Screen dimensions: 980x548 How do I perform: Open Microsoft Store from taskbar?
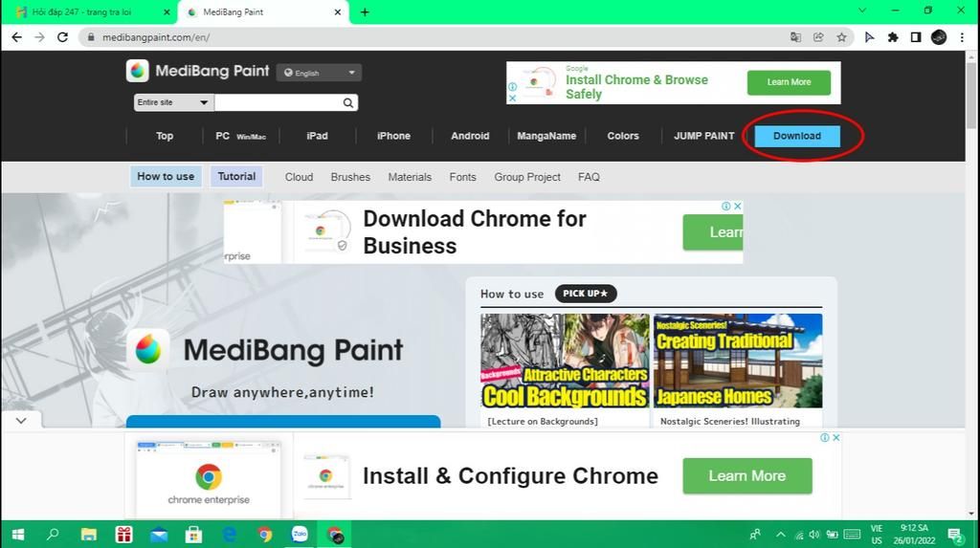pyautogui.click(x=193, y=535)
